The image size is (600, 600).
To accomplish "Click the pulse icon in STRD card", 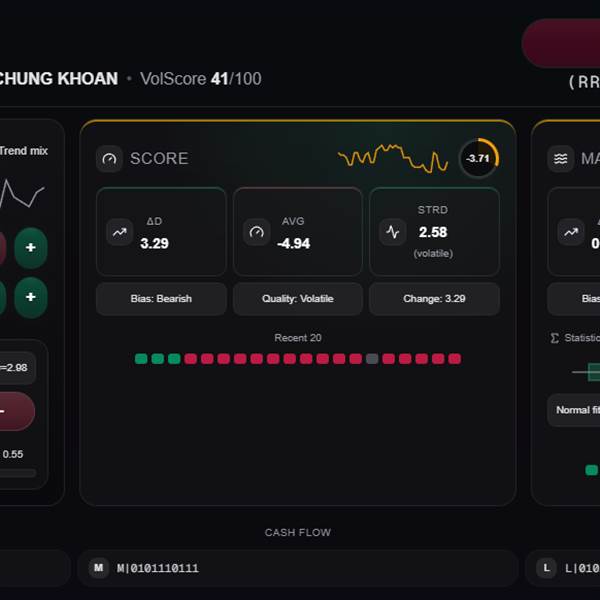I will [393, 232].
